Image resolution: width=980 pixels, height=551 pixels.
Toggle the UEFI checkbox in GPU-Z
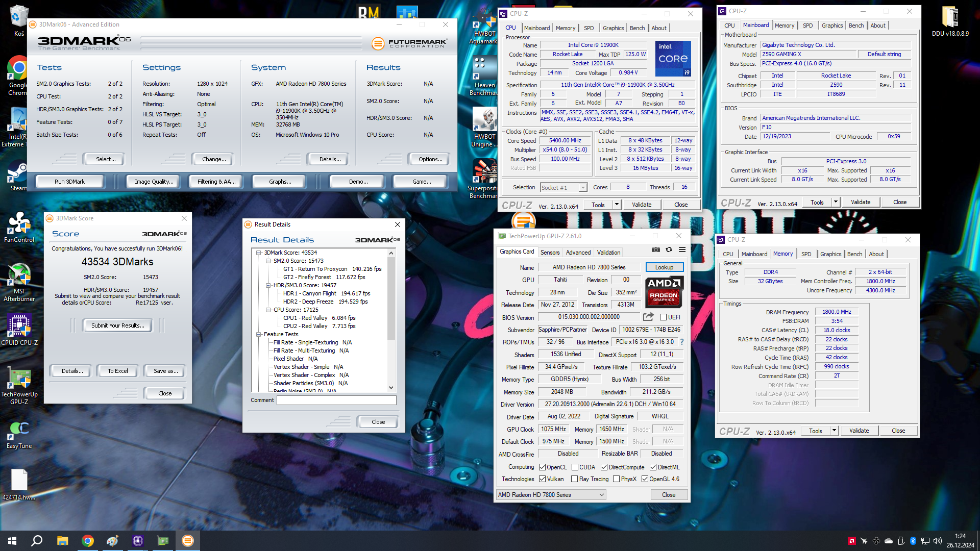click(663, 317)
